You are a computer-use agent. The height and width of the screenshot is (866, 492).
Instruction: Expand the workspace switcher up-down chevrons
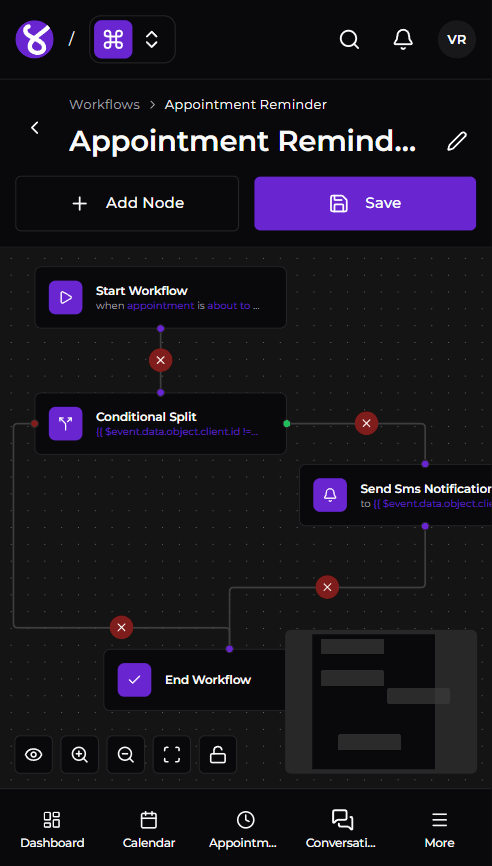click(151, 39)
